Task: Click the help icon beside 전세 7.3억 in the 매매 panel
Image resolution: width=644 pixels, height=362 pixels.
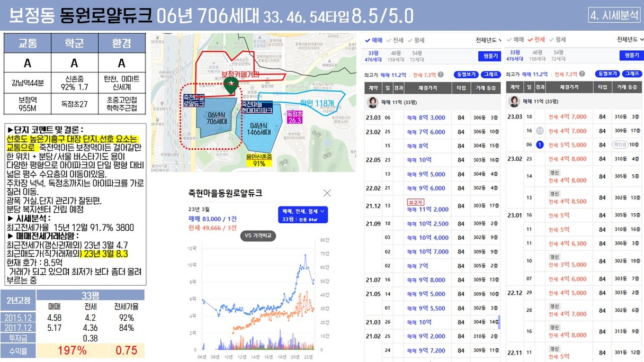Action: click(440, 75)
